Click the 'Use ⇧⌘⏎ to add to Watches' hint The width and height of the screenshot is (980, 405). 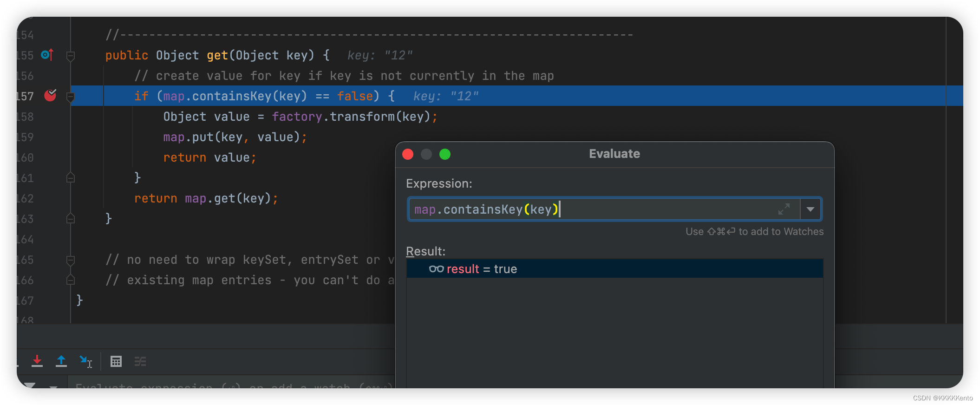point(755,231)
